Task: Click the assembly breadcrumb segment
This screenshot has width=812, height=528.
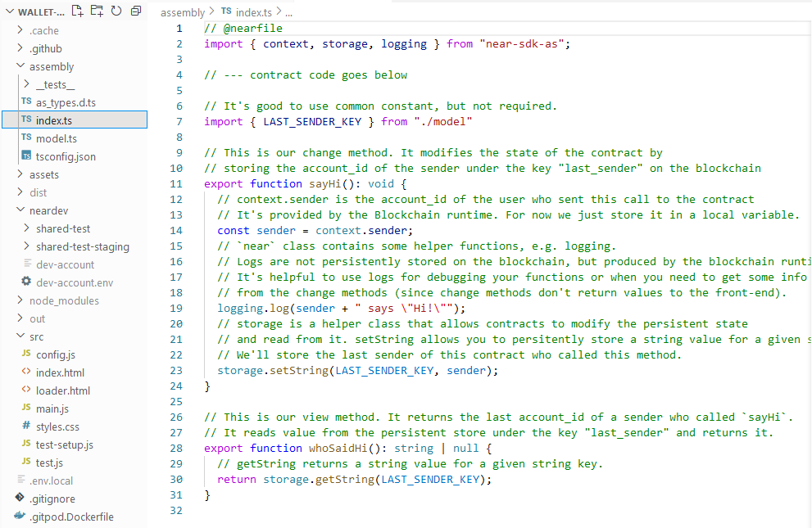Action: click(x=183, y=12)
